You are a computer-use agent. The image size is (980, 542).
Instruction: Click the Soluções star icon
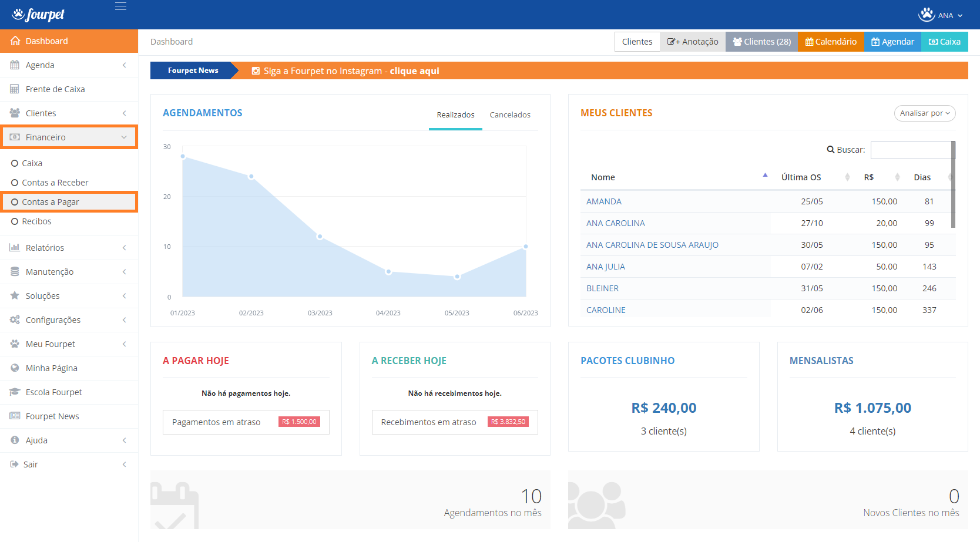coord(15,296)
